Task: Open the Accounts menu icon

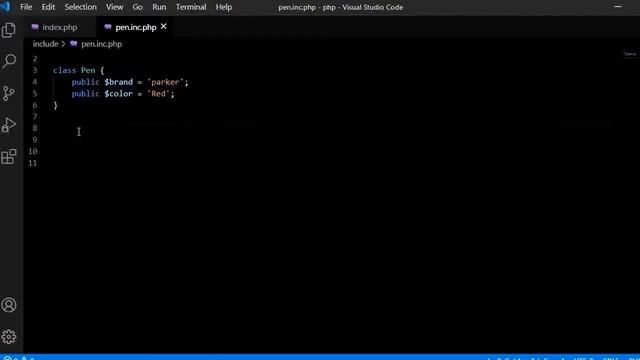Action: pyautogui.click(x=9, y=305)
